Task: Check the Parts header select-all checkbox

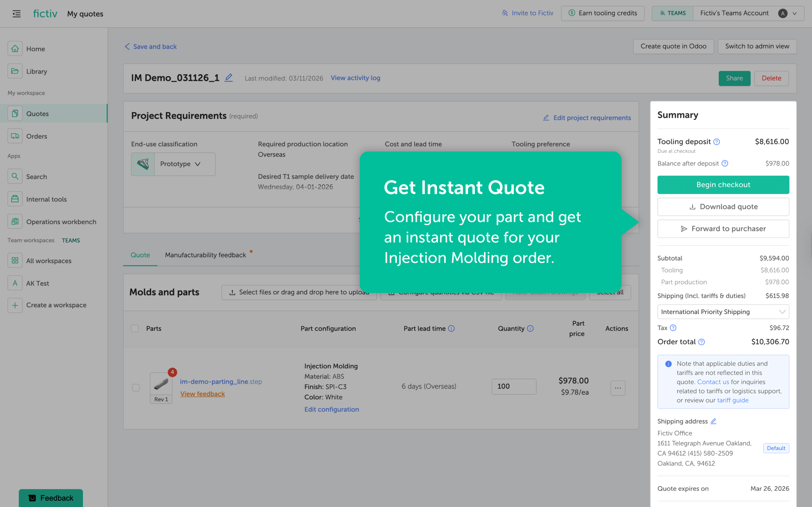Action: point(135,328)
